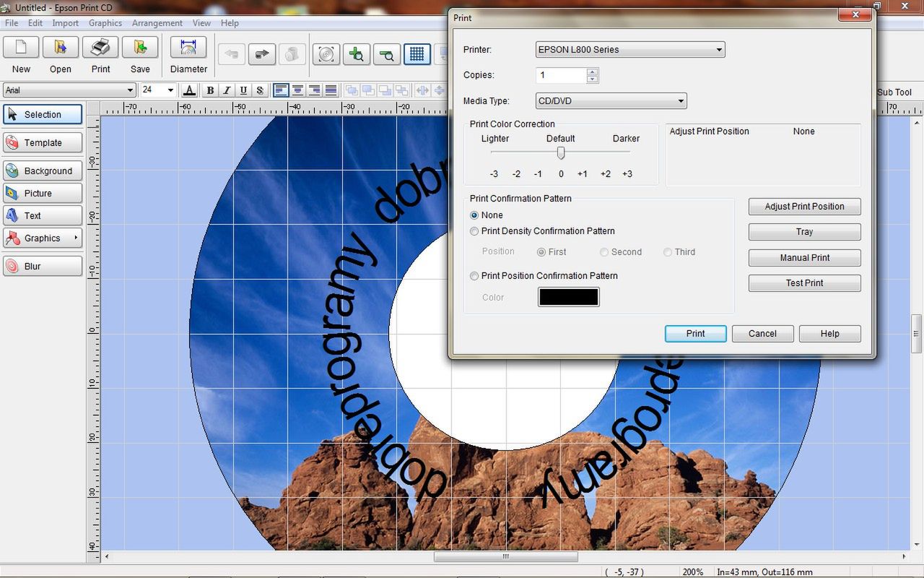Click the Manual Print button
924x578 pixels.
pyautogui.click(x=804, y=258)
